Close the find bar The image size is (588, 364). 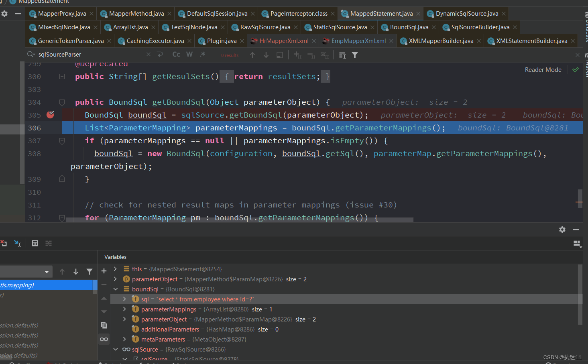click(x=578, y=55)
